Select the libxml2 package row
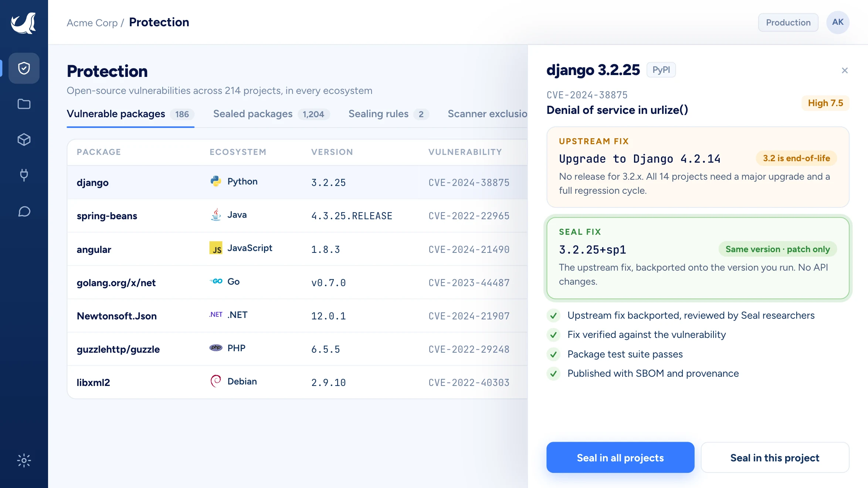Viewport: 868px width, 488px height. pyautogui.click(x=298, y=382)
